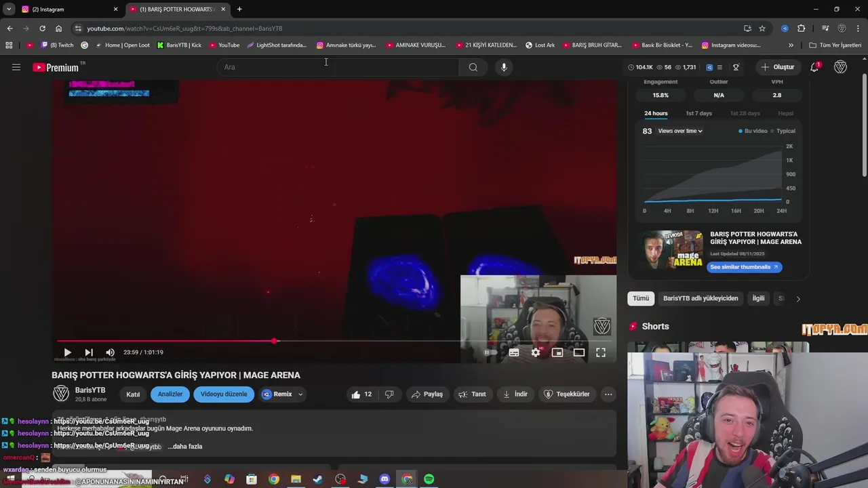The image size is (868, 488).
Task: Click the search magnifier button
Action: click(x=473, y=67)
